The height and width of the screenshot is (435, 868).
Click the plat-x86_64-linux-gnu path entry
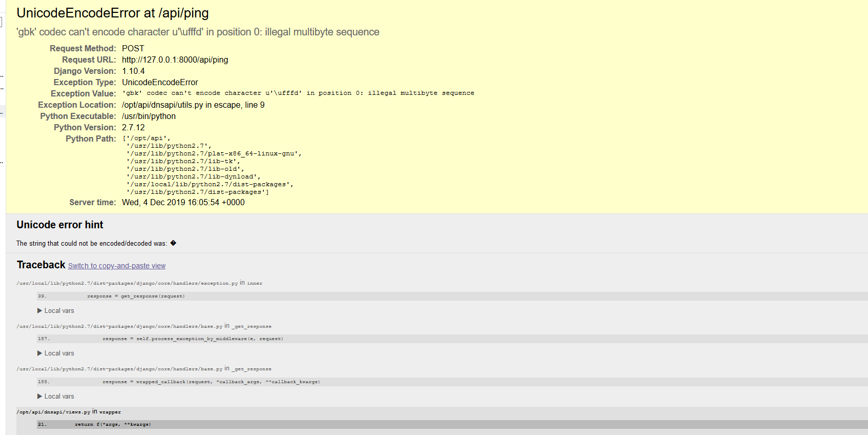coord(214,153)
